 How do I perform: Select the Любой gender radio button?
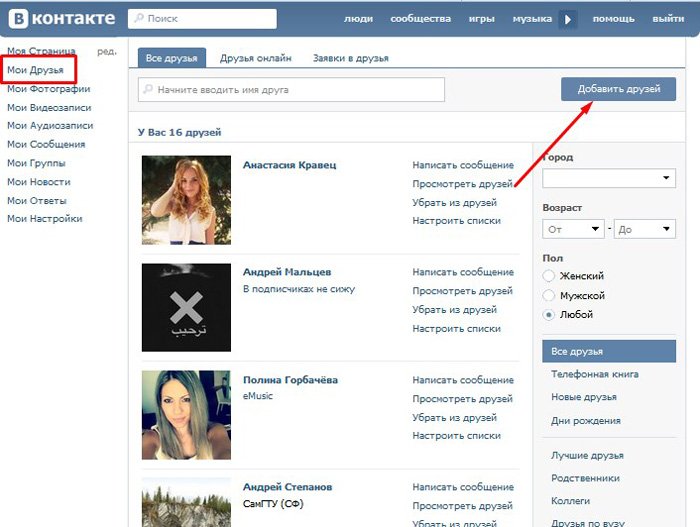click(x=548, y=314)
